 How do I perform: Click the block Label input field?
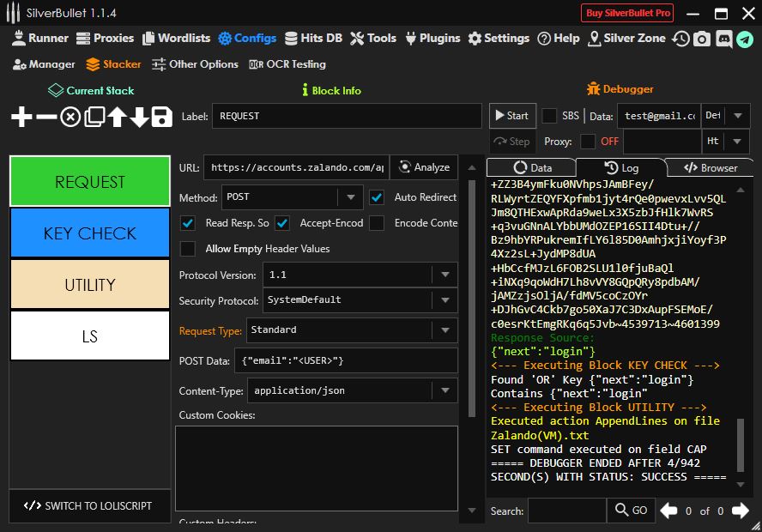point(347,116)
